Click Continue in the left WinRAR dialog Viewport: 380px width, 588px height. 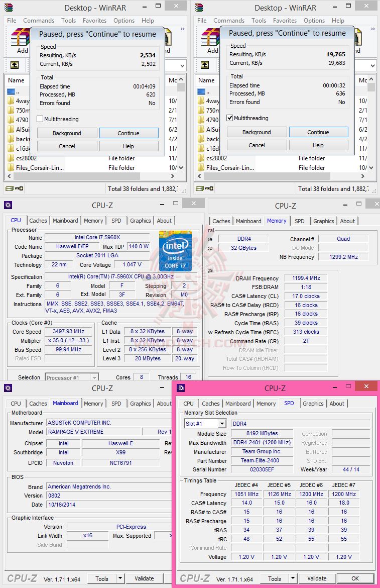129,133
